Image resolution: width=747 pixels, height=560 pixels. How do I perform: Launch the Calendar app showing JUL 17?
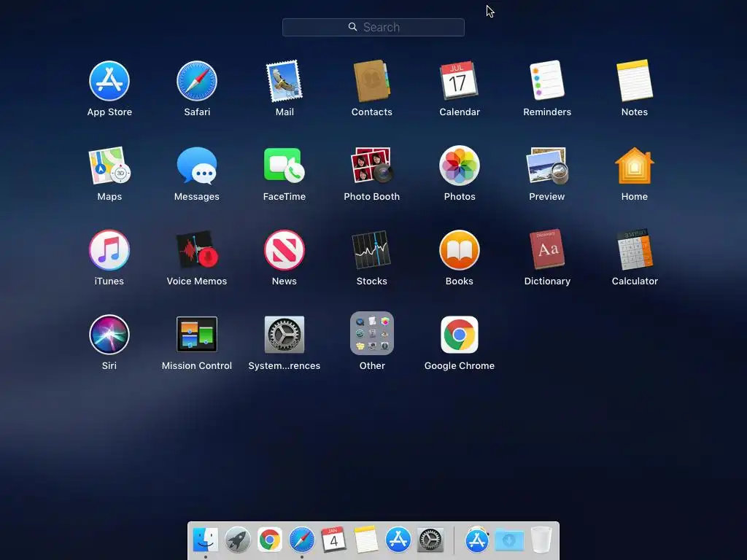coord(460,80)
